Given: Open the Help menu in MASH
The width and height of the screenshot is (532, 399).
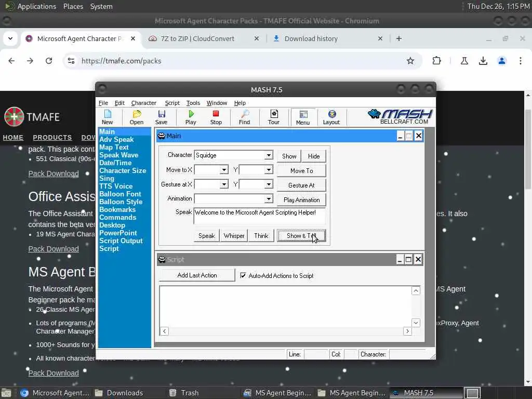Looking at the screenshot, I should (240, 103).
